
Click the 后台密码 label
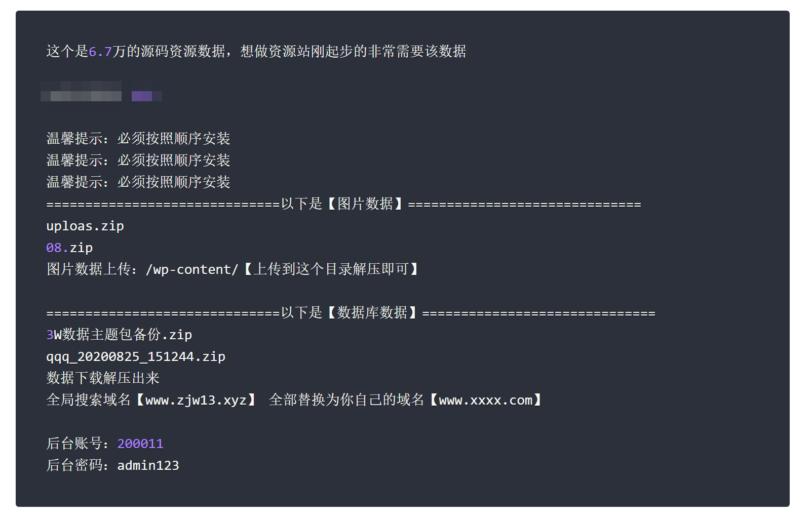click(74, 466)
